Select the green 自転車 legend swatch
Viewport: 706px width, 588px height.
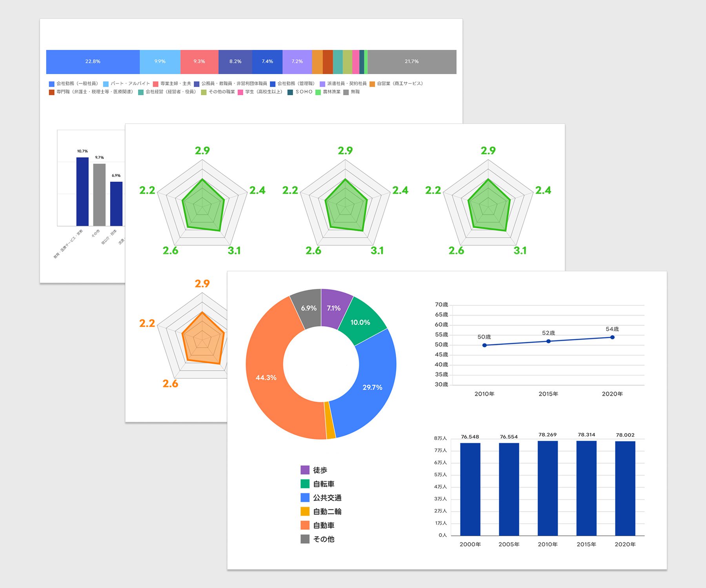click(305, 484)
